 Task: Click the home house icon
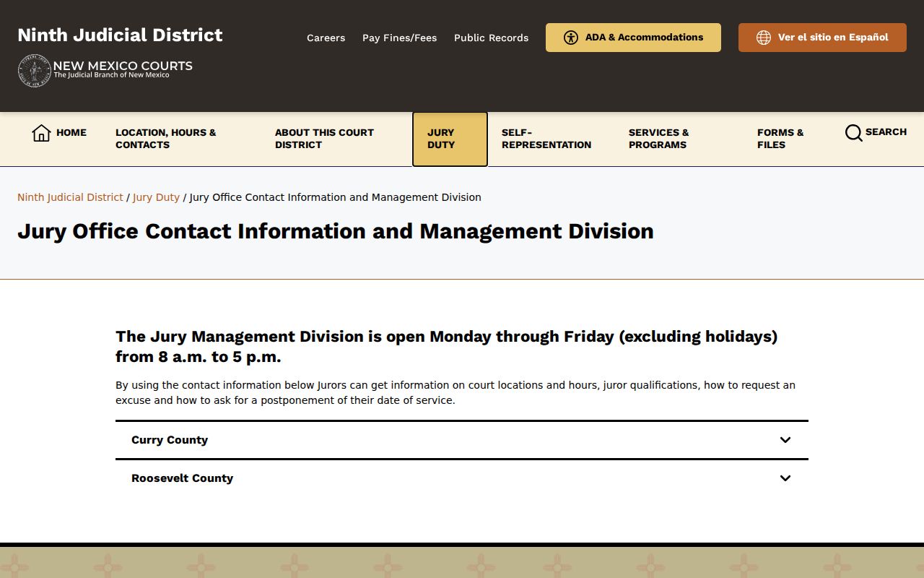click(x=41, y=133)
